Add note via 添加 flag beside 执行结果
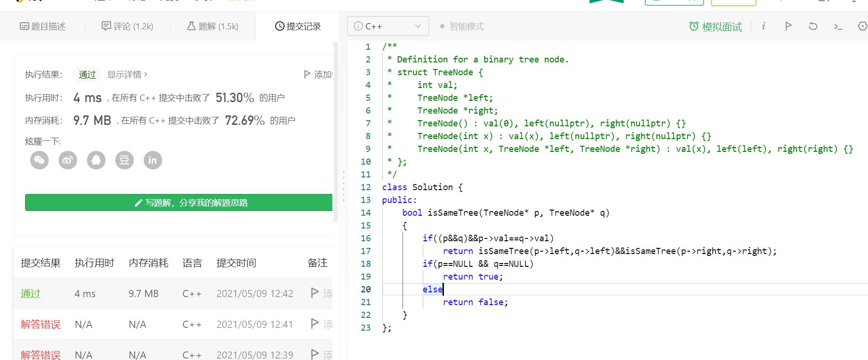The width and height of the screenshot is (868, 360). pyautogui.click(x=318, y=74)
